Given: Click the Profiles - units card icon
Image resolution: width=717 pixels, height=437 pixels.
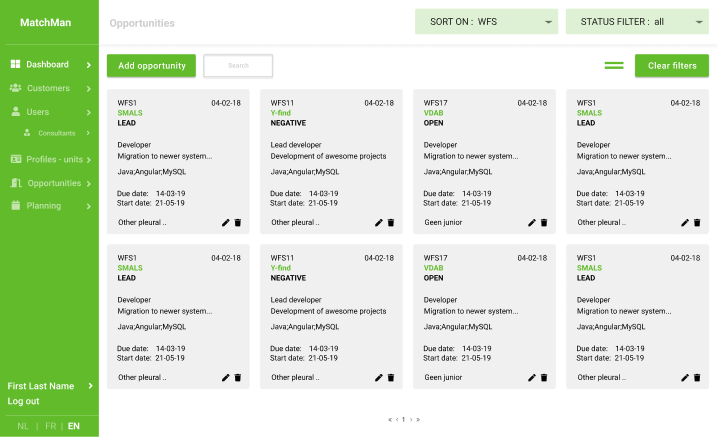Looking at the screenshot, I should (x=16, y=159).
